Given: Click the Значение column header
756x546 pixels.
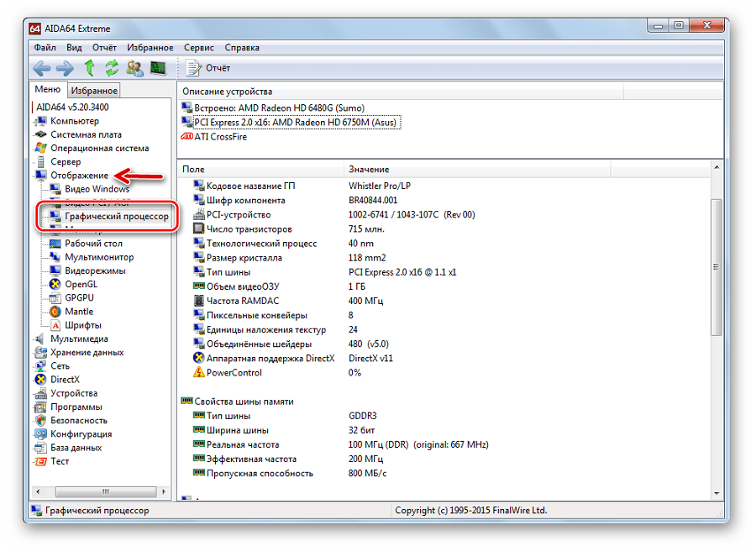Looking at the screenshot, I should click(369, 170).
